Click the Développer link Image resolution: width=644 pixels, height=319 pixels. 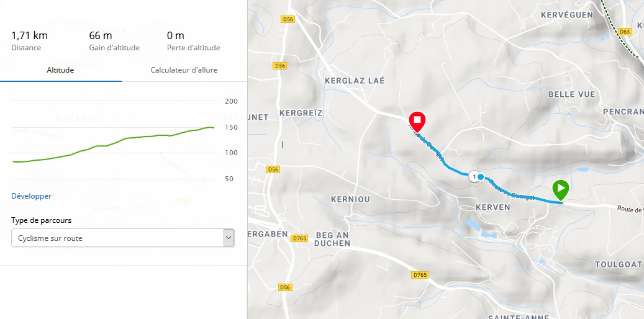pos(31,196)
